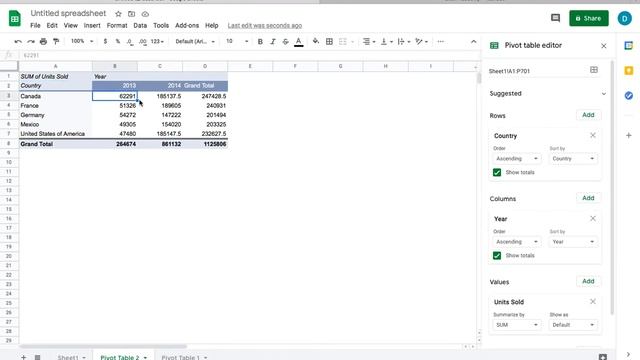Open the number format 123 dropdown
The height and width of the screenshot is (360, 640).
click(157, 42)
